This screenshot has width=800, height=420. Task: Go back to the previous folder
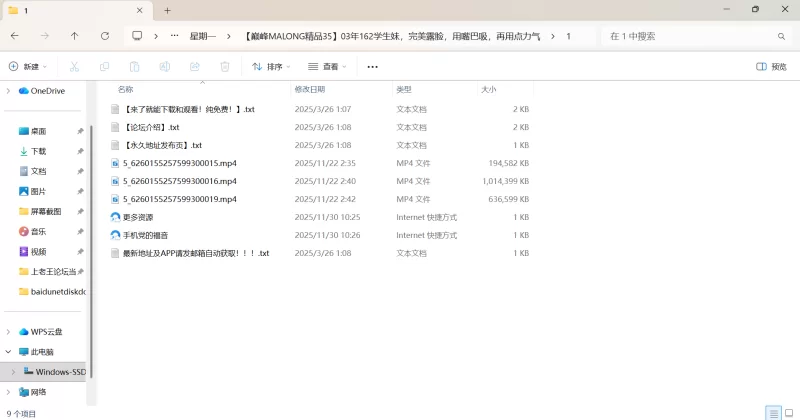point(15,36)
